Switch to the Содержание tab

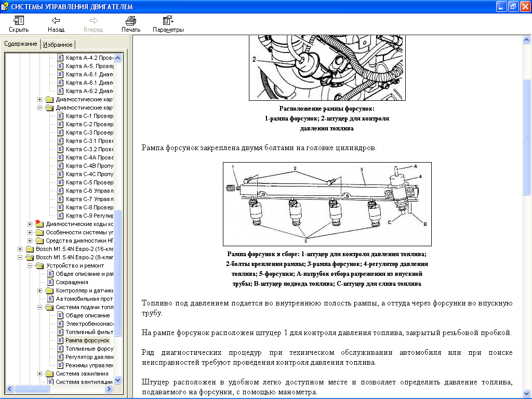21,44
